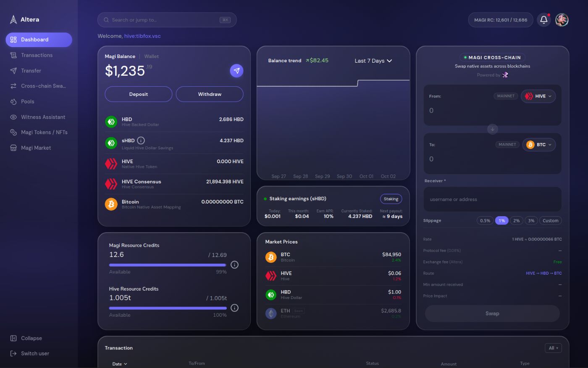Click the MAGI RC 12,601 / 12,686 badge
Viewport: 588px width, 368px height.
pyautogui.click(x=501, y=20)
